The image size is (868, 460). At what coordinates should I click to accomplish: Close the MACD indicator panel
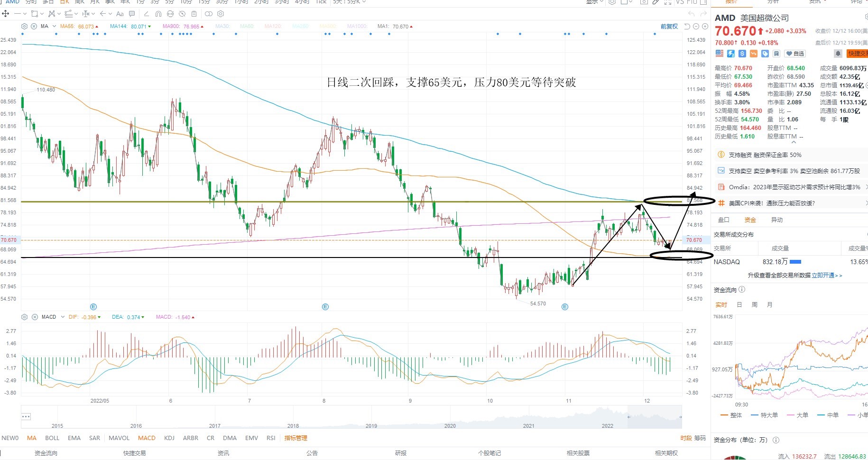35,317
